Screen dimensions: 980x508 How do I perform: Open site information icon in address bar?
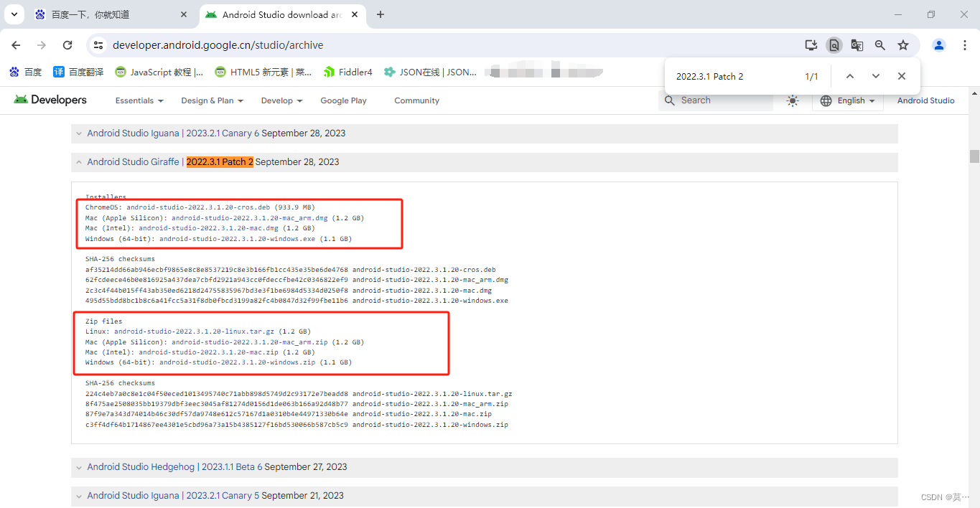click(98, 45)
